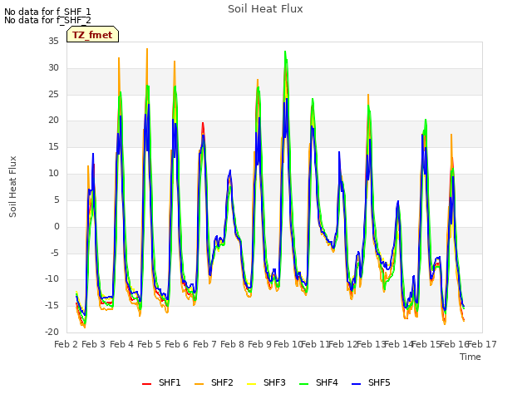
Task: Click the red SHF1 legend color marker
Action: (146, 384)
